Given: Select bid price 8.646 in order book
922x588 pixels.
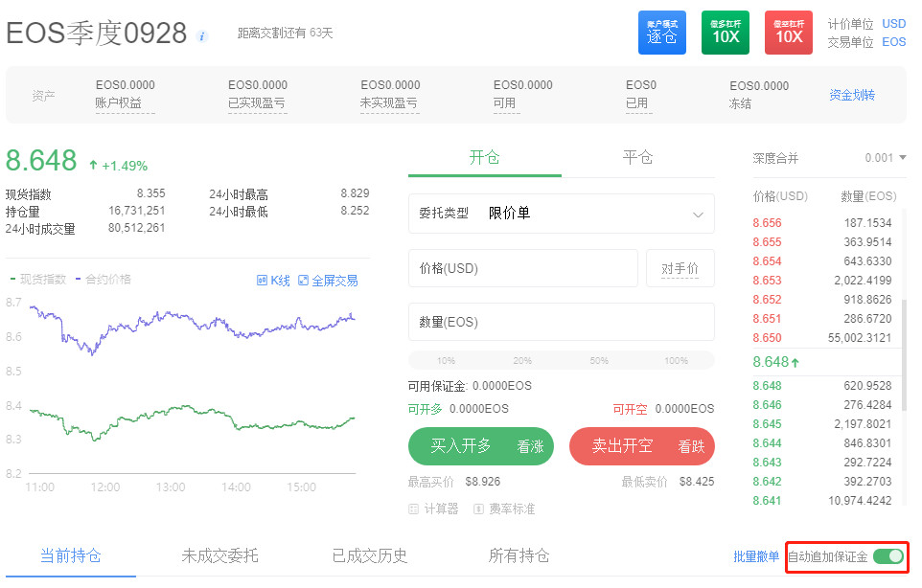Looking at the screenshot, I should (767, 405).
